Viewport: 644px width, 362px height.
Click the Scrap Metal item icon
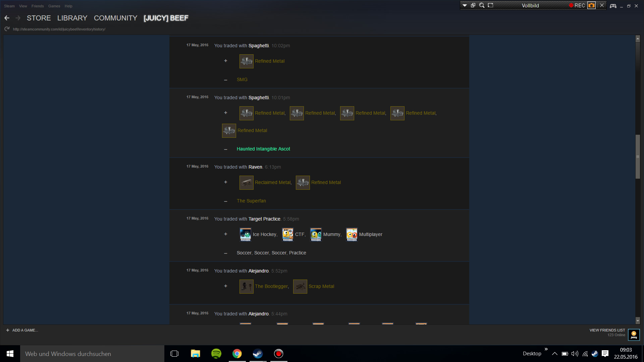[300, 287]
